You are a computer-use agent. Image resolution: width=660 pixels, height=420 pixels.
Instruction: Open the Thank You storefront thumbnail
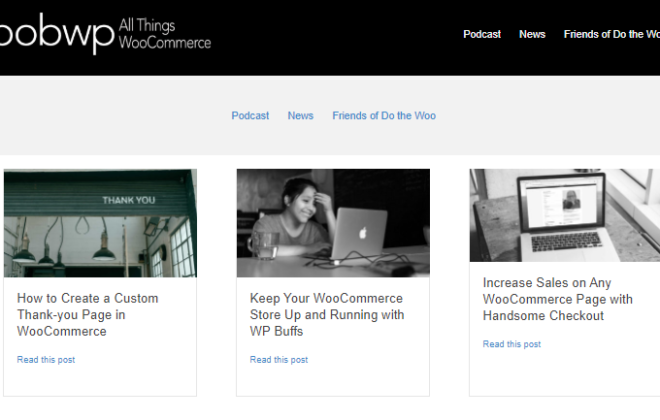pos(100,223)
